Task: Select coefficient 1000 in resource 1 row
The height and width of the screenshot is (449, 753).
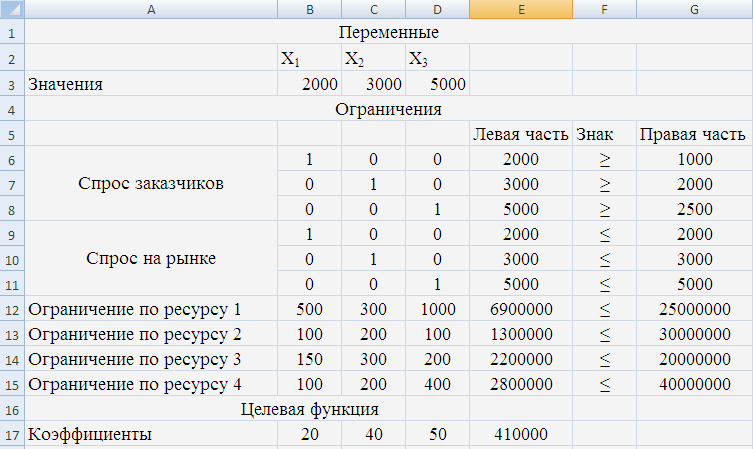Action: click(x=437, y=309)
